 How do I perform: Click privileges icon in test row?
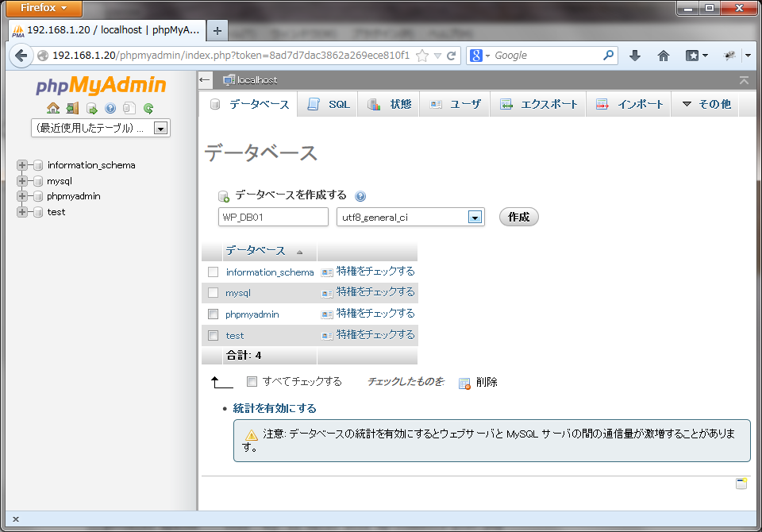[327, 336]
